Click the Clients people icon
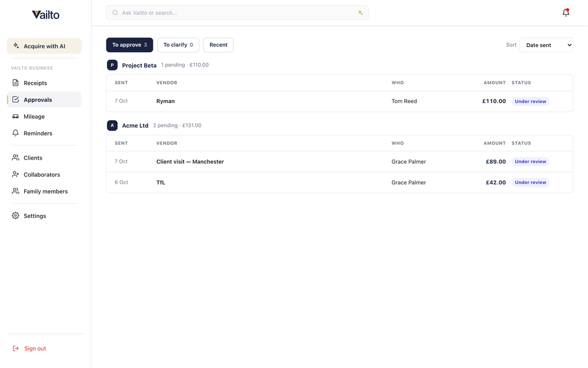The image size is (588, 368). tap(15, 158)
